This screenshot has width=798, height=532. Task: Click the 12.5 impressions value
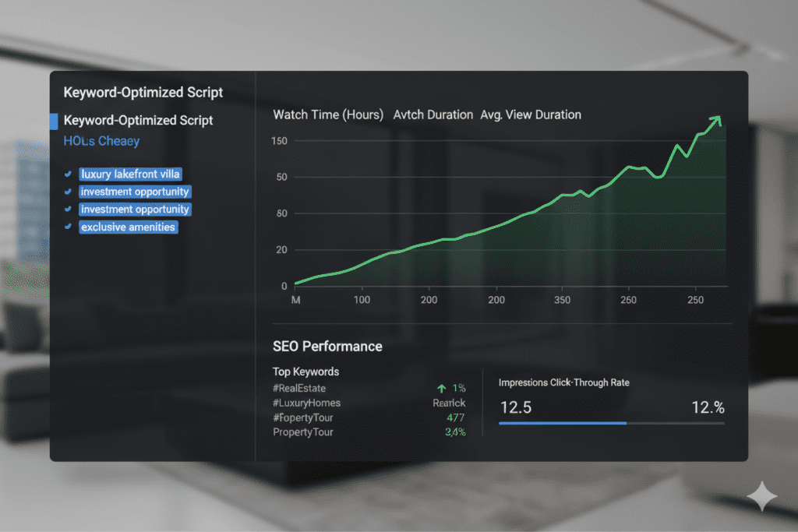pos(515,407)
